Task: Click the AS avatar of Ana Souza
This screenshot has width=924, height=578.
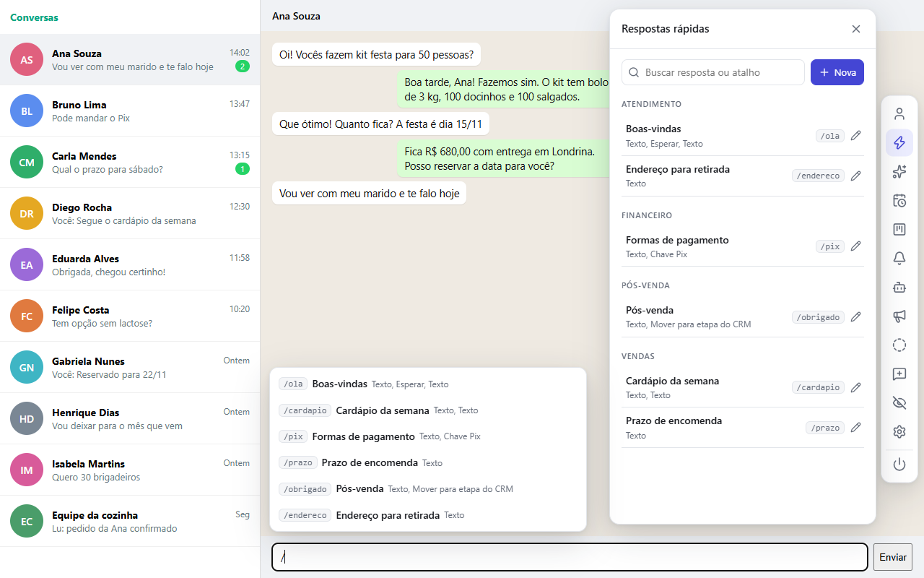Action: [27, 60]
